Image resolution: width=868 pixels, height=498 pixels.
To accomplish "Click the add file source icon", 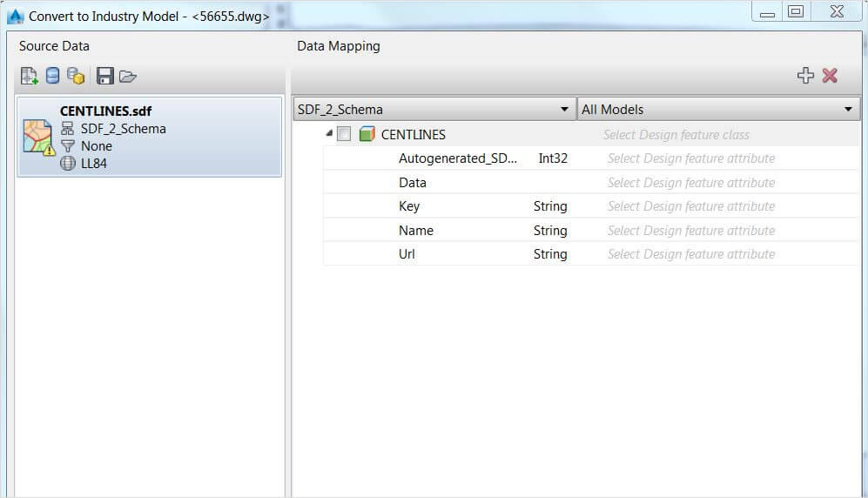I will click(29, 77).
